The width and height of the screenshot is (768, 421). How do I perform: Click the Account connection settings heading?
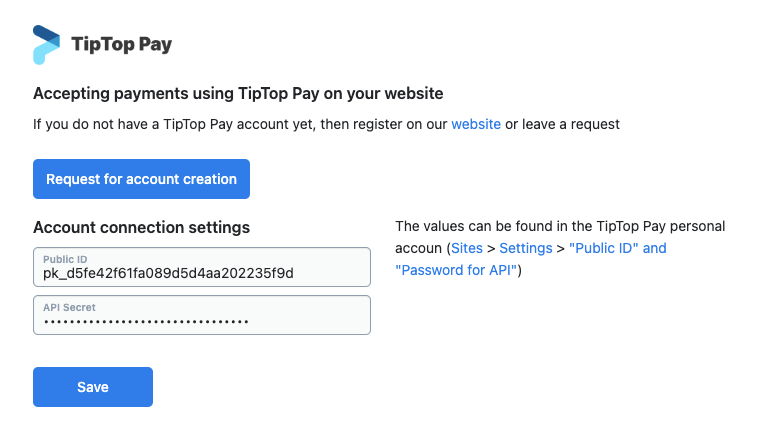click(141, 227)
